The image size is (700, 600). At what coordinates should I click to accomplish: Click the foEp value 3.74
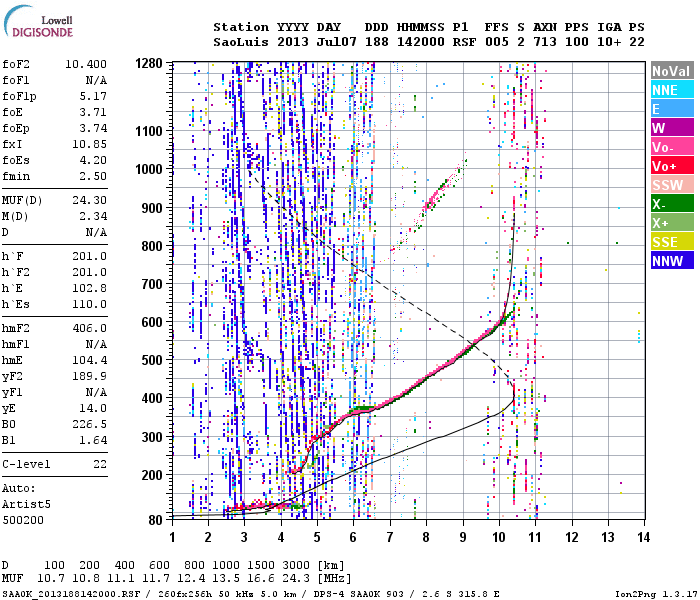click(x=93, y=128)
